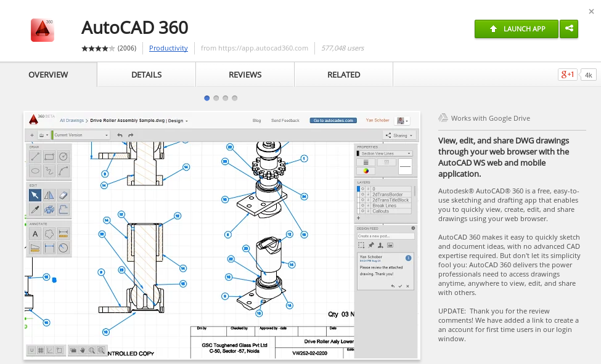Select the Text annotation tool
This screenshot has width=601, height=364.
(35, 233)
